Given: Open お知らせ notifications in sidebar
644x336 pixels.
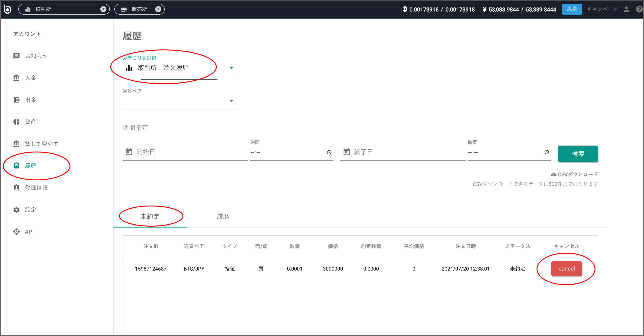Looking at the screenshot, I should (x=36, y=56).
